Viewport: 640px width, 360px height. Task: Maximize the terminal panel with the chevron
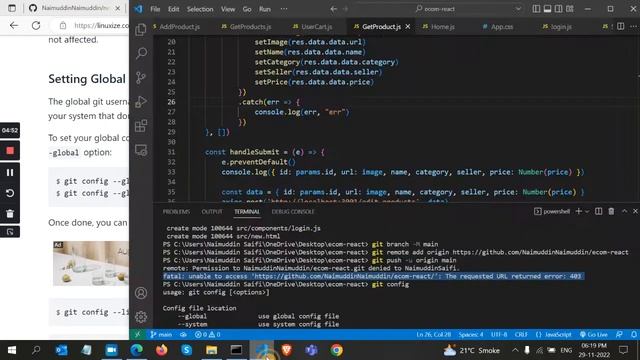click(624, 211)
